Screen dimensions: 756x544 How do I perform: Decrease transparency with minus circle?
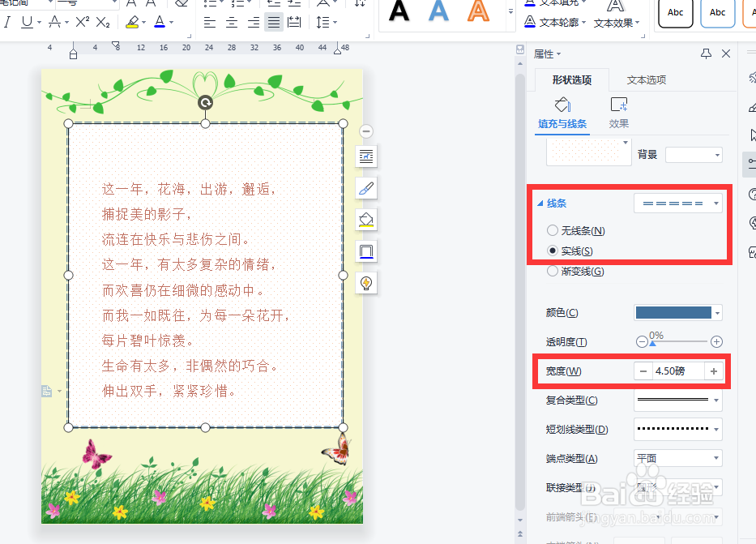(642, 342)
